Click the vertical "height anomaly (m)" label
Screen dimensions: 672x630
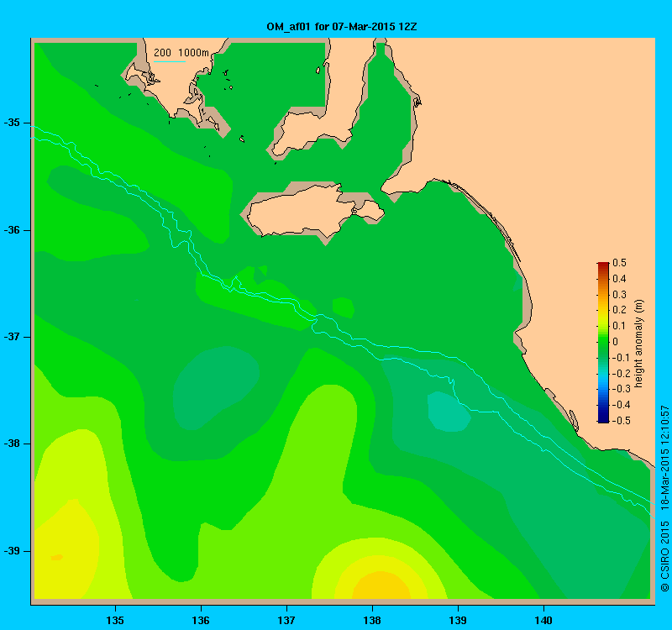[x=638, y=344]
